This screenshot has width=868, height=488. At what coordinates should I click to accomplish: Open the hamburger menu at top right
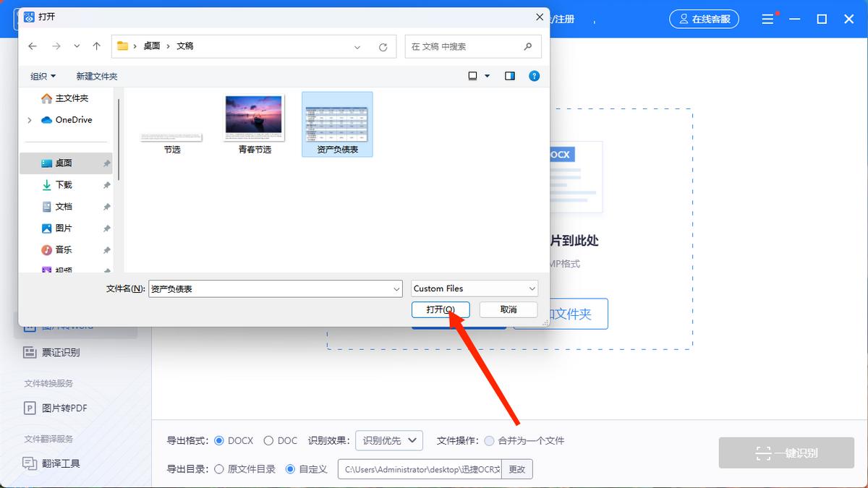click(768, 19)
